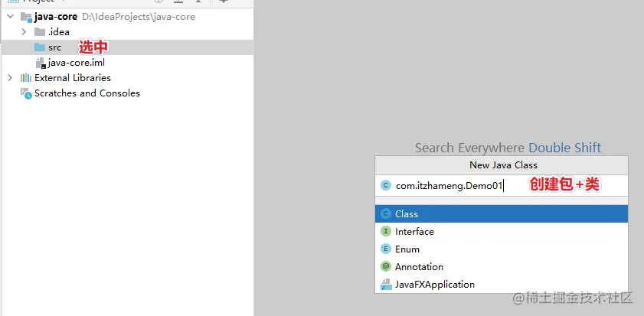Image resolution: width=644 pixels, height=316 pixels.
Task: Click the Class type icon in list
Action: click(x=385, y=213)
